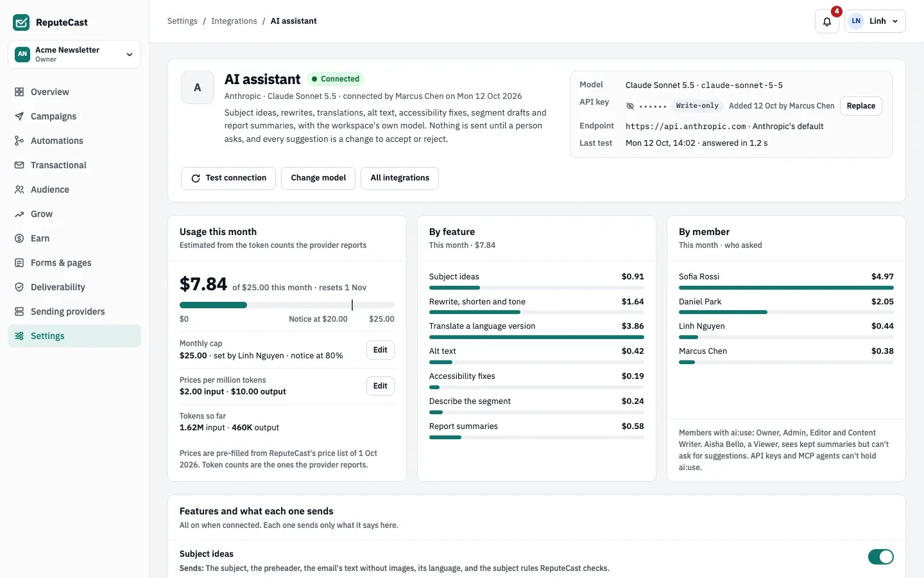Click the Grow trend-arrow icon

pyautogui.click(x=19, y=214)
